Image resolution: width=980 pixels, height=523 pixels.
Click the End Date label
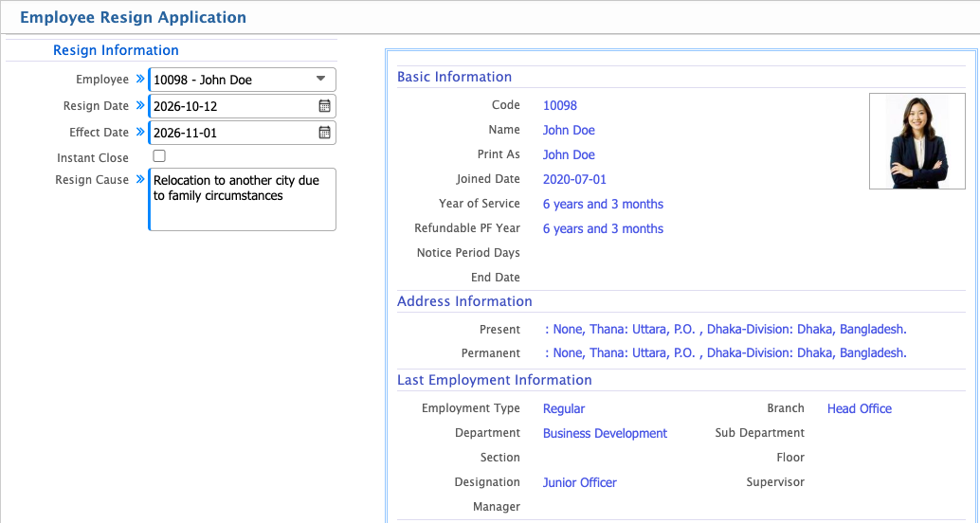pos(496,278)
